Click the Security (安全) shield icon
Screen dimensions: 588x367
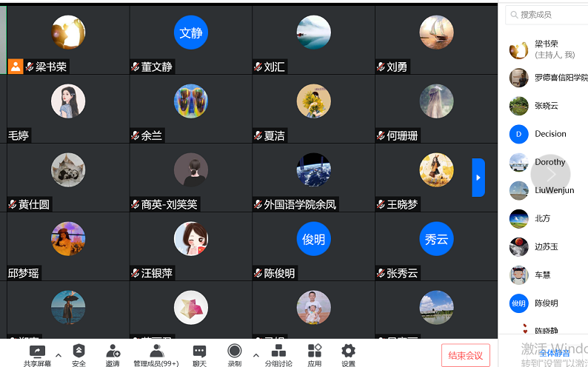pyautogui.click(x=78, y=355)
